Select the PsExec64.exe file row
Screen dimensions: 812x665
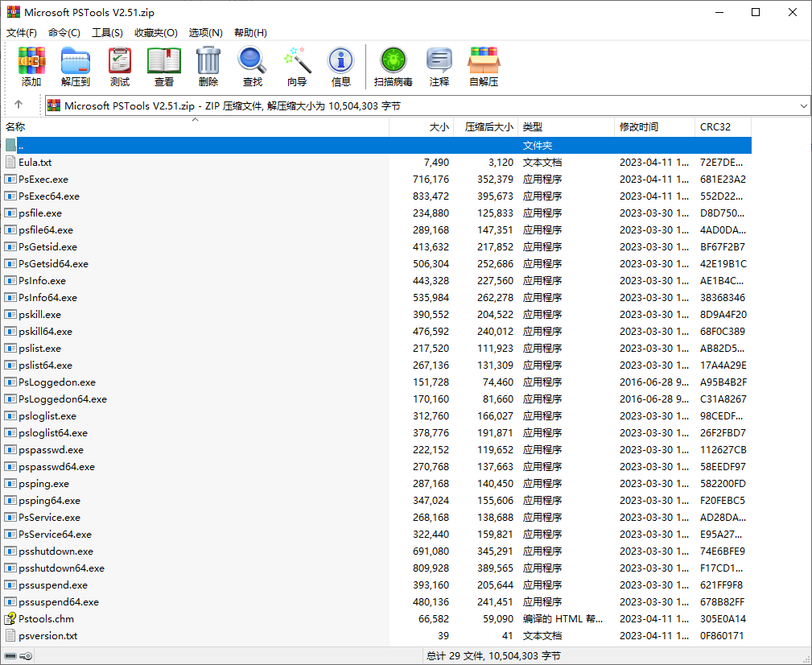[49, 196]
